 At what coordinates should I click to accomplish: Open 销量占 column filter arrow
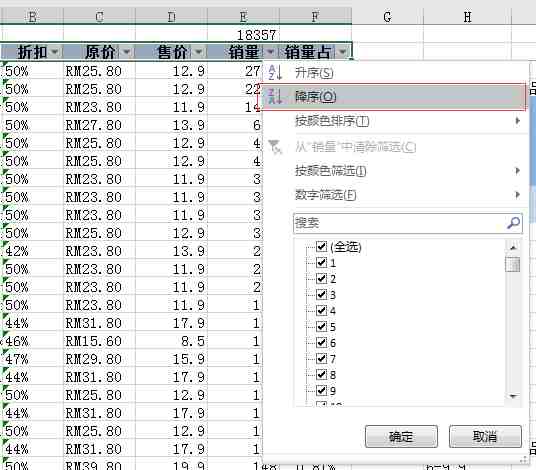click(x=343, y=52)
